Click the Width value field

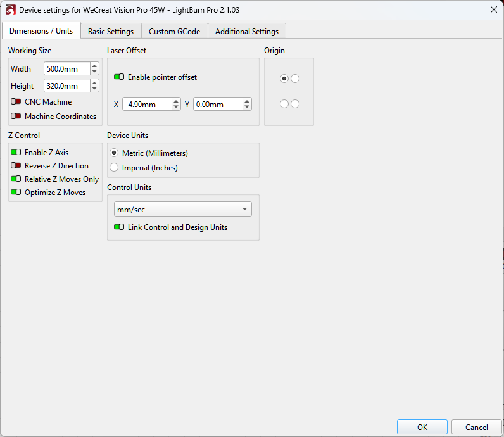[x=67, y=68]
